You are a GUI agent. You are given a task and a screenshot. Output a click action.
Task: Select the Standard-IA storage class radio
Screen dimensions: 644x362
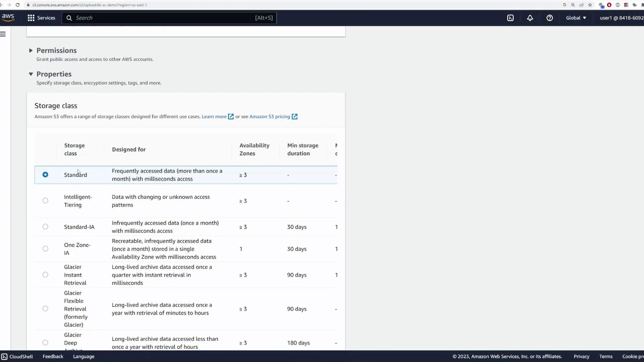[45, 227]
